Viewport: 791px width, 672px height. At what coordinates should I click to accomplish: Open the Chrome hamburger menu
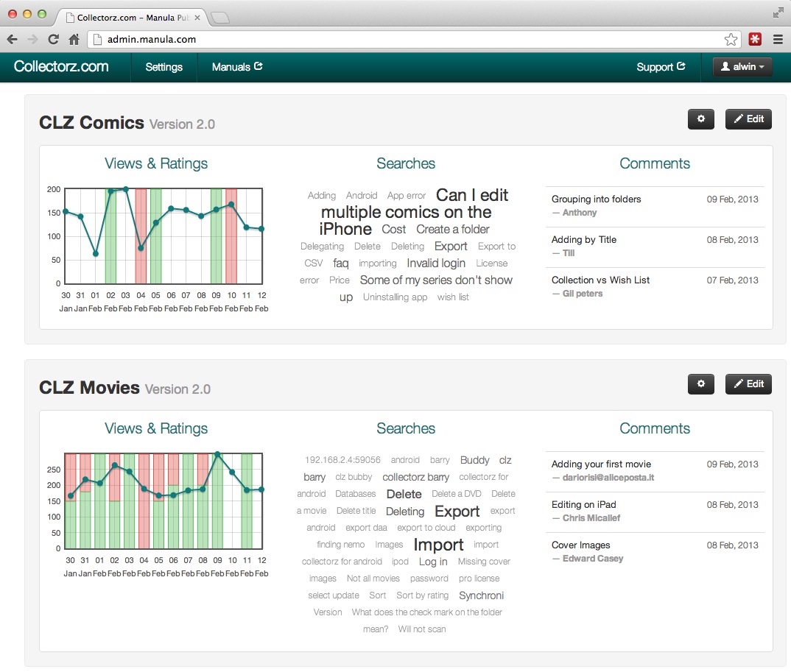[778, 39]
